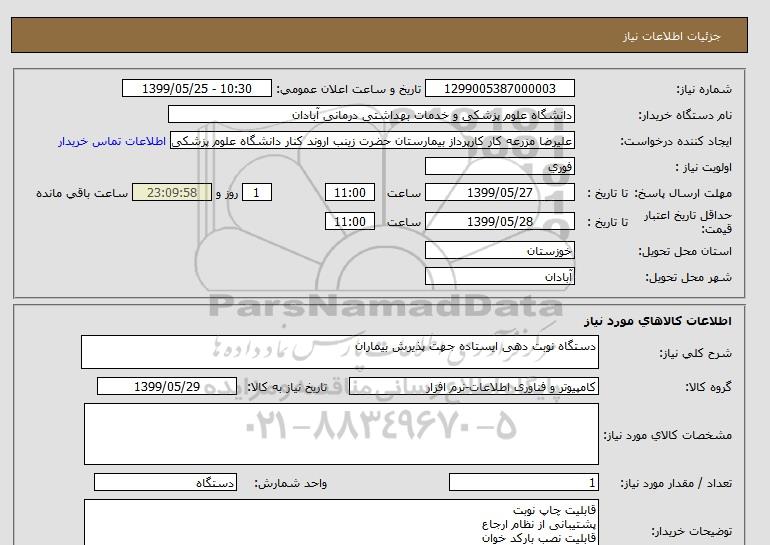Image resolution: width=770 pixels, height=545 pixels.
Task: Select the need date field 1399/05/29
Action: 167,386
